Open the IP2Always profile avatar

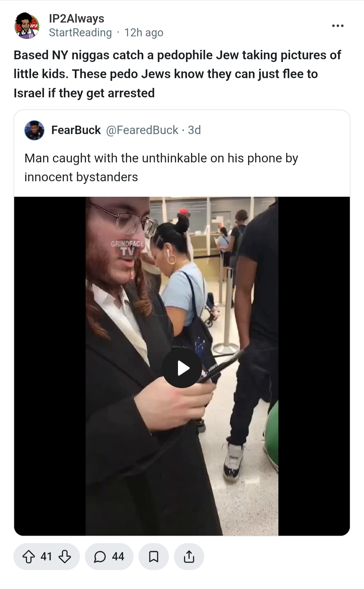pyautogui.click(x=27, y=26)
